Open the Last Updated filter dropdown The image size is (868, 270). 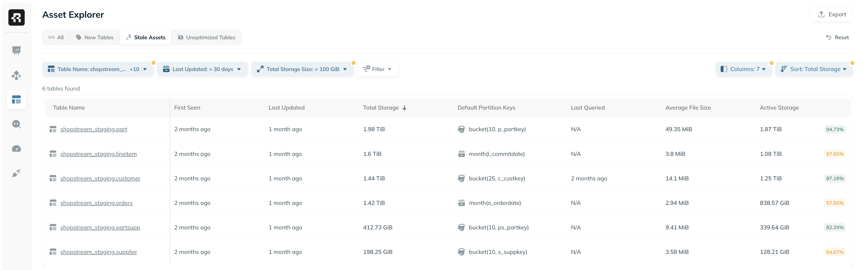[x=202, y=69]
